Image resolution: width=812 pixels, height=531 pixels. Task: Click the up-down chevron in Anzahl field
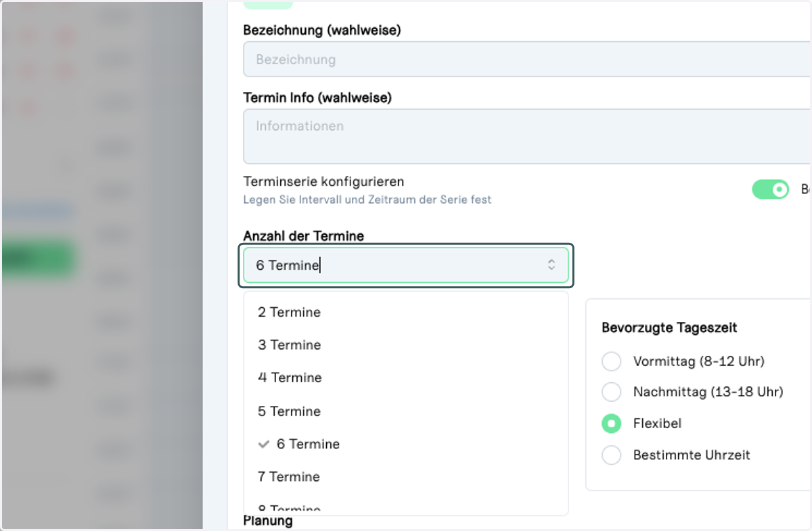coord(551,264)
